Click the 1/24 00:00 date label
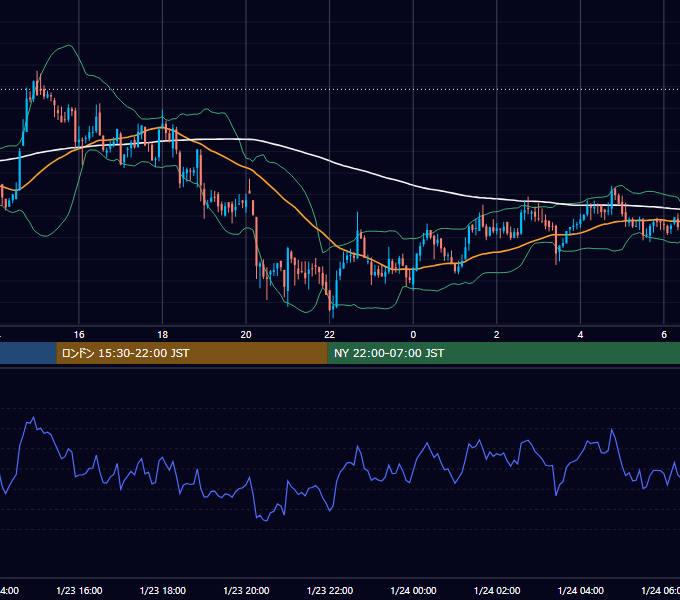The image size is (680, 600). pos(413,590)
